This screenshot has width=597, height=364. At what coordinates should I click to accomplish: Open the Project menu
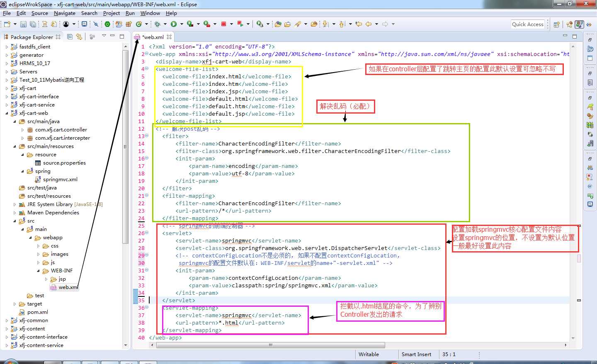111,13
